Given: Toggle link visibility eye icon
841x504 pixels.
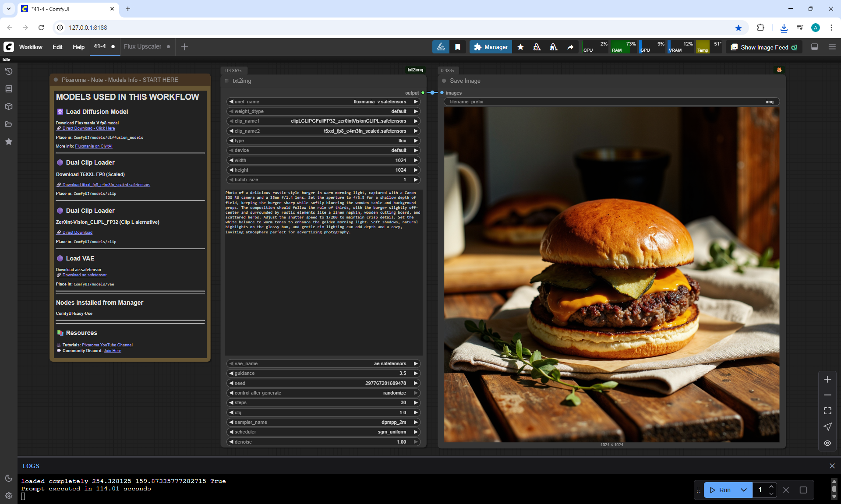Looking at the screenshot, I should click(x=827, y=443).
